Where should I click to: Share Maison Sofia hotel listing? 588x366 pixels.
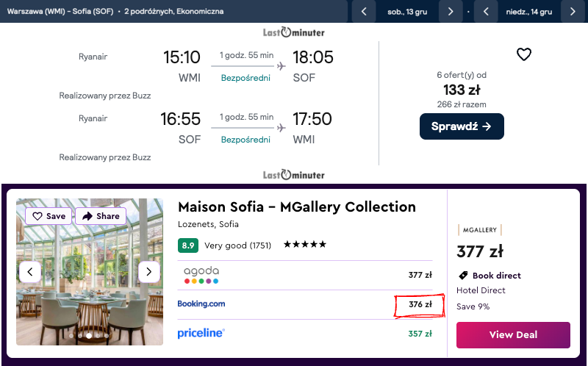click(101, 216)
